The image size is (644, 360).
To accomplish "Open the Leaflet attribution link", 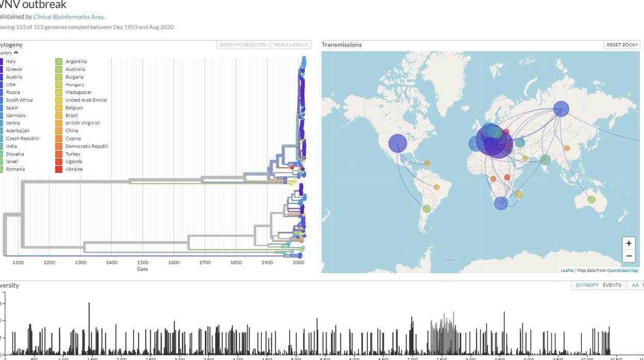I will point(567,270).
